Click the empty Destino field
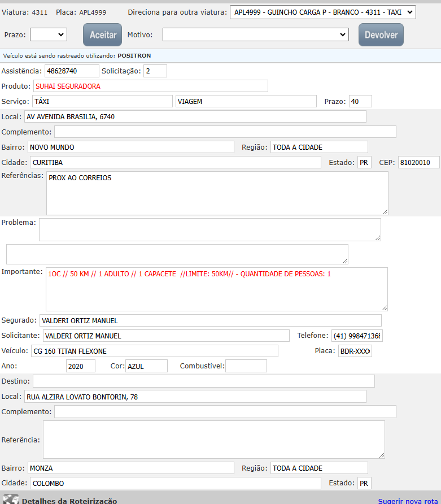441x504 pixels. pyautogui.click(x=203, y=381)
